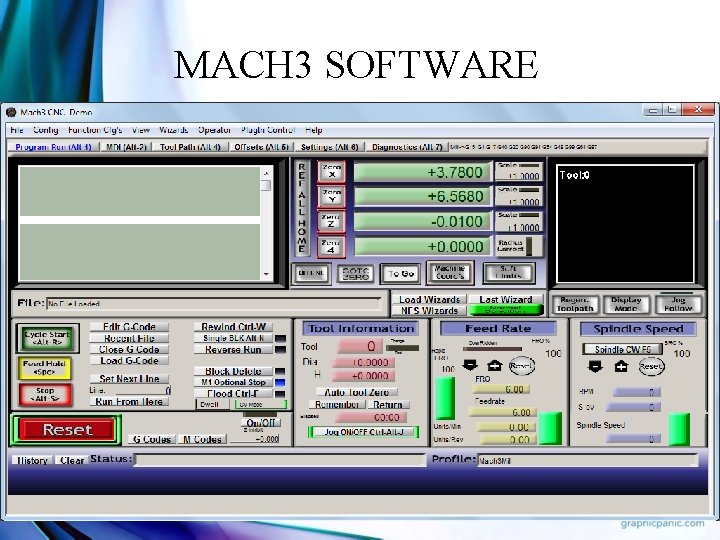This screenshot has height=540, width=720.
Task: Click Load Wizards
Action: tap(429, 299)
